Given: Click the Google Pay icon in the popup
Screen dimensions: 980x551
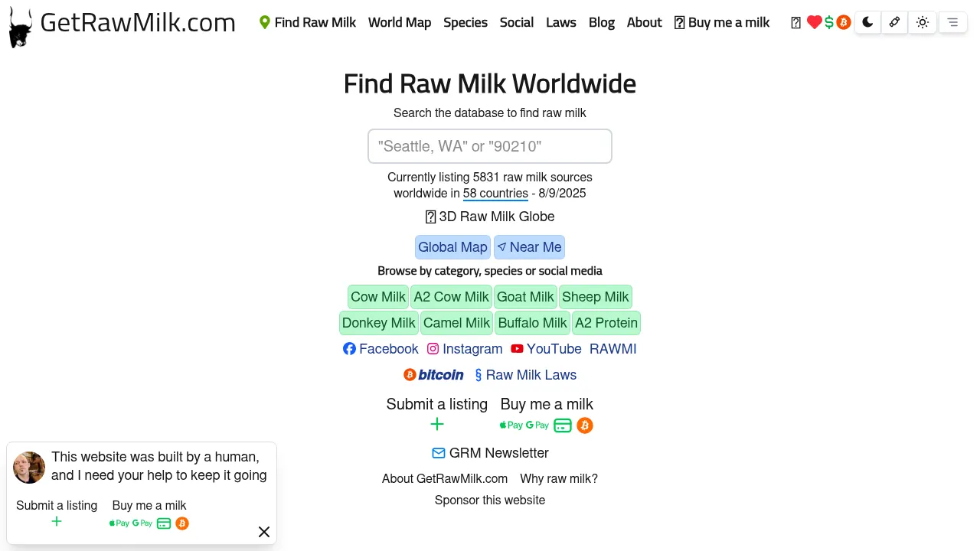Looking at the screenshot, I should pyautogui.click(x=142, y=523).
